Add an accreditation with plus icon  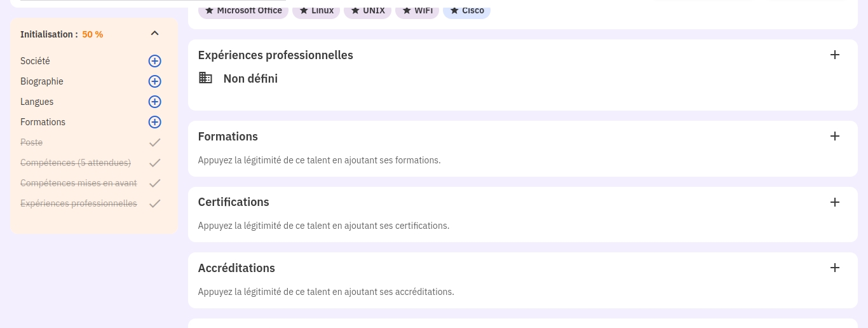pyautogui.click(x=835, y=268)
